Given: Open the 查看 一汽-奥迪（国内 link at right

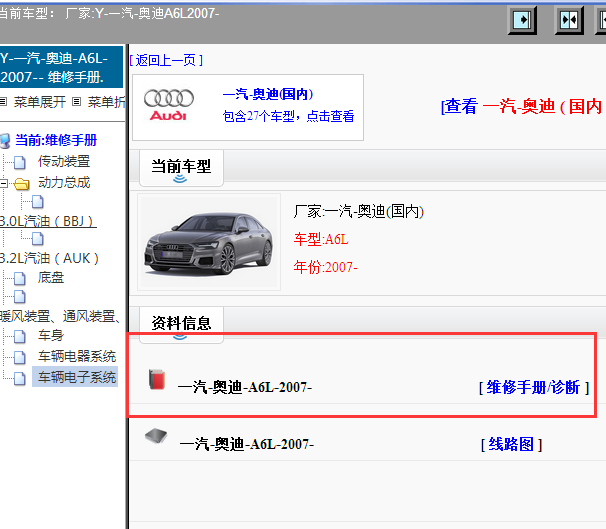Looking at the screenshot, I should point(523,106).
